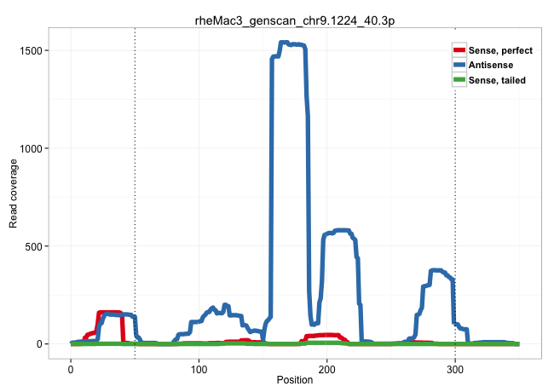
Task: Click the 500 tick on y-axis
Action: coord(34,246)
